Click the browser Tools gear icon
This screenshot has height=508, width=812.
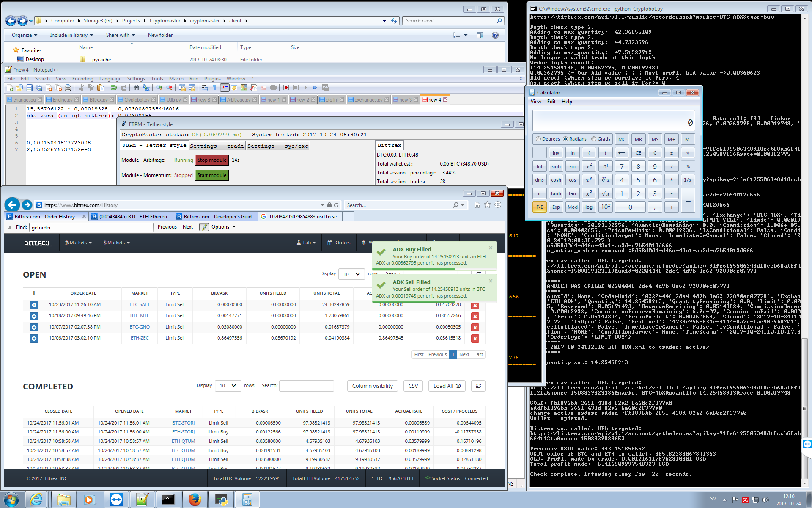point(498,205)
